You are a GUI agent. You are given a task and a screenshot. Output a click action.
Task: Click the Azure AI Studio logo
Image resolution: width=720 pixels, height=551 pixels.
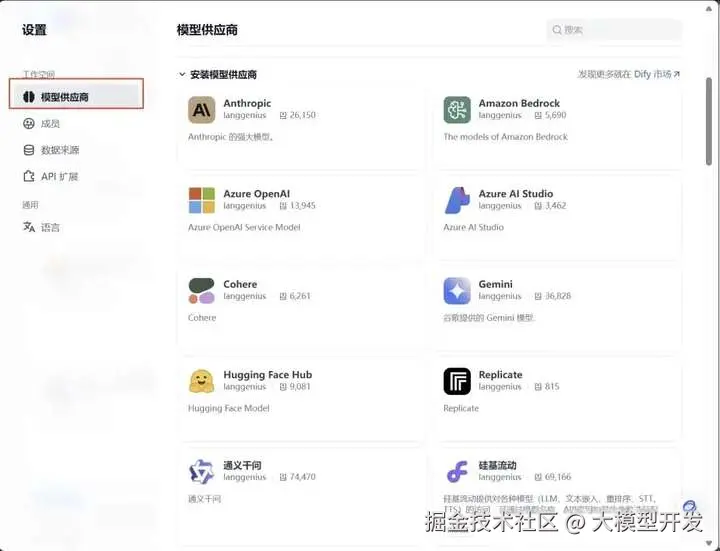[457, 200]
